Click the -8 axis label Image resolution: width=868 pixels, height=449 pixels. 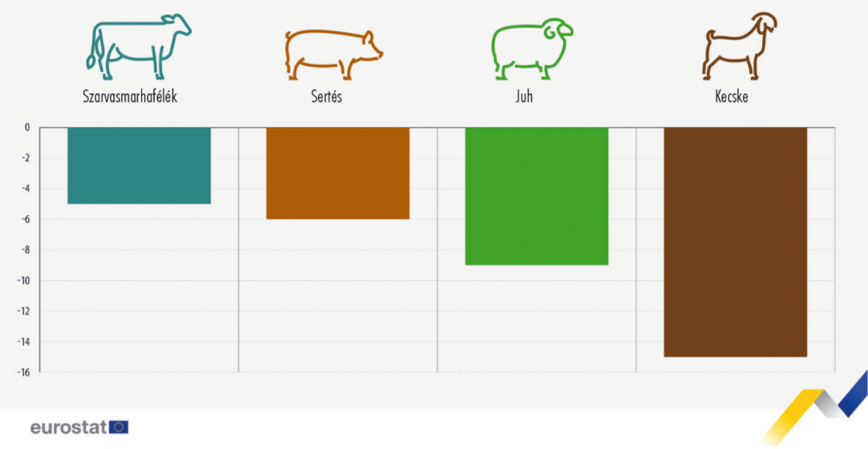click(25, 250)
